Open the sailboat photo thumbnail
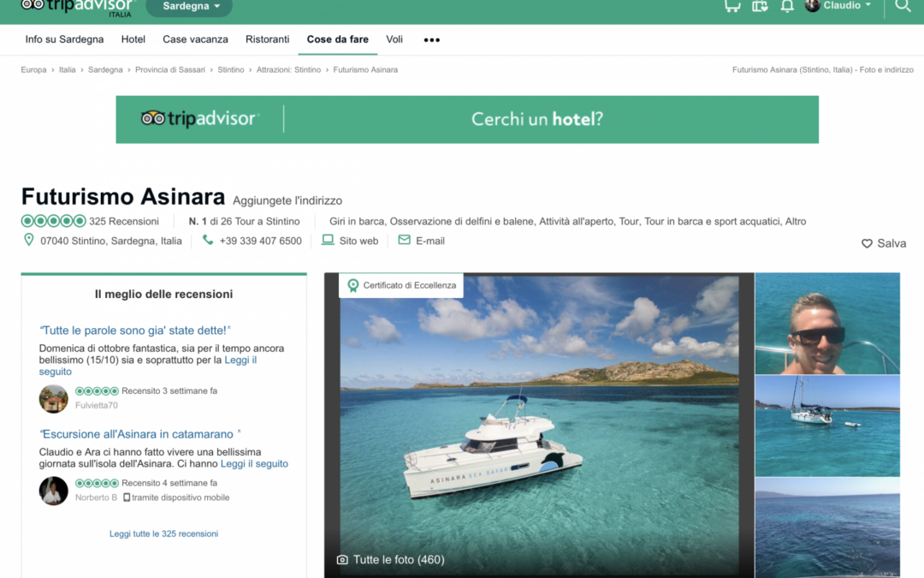 click(827, 426)
